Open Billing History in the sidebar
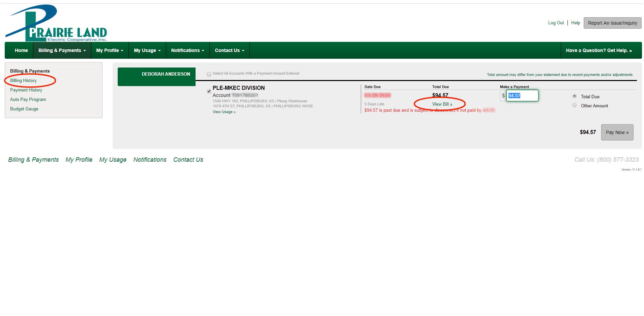Image resolution: width=644 pixels, height=316 pixels. (23, 80)
